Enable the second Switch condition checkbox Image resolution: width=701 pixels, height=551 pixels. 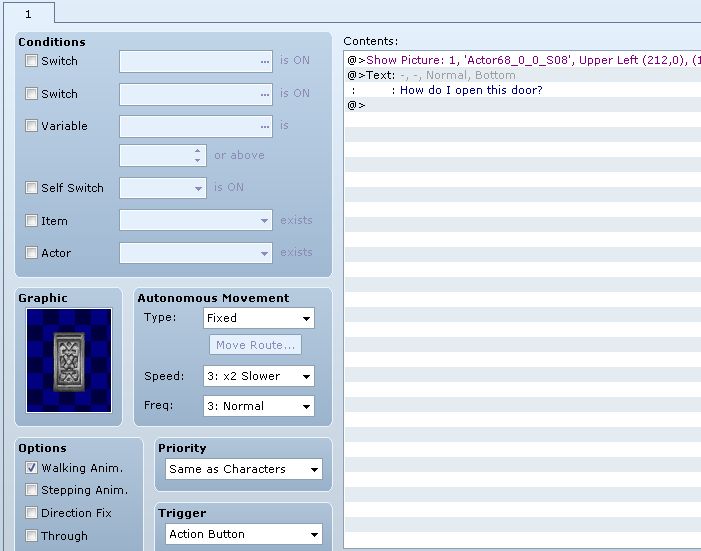point(31,93)
